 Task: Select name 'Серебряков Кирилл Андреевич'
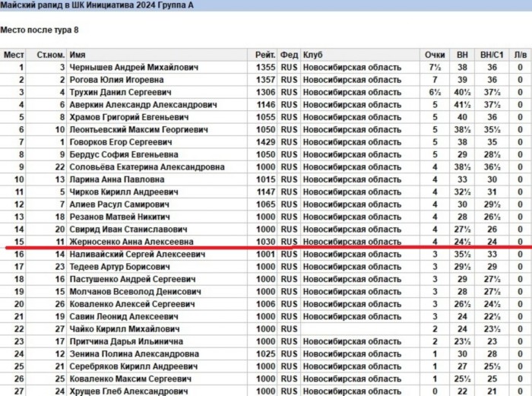pyautogui.click(x=133, y=366)
